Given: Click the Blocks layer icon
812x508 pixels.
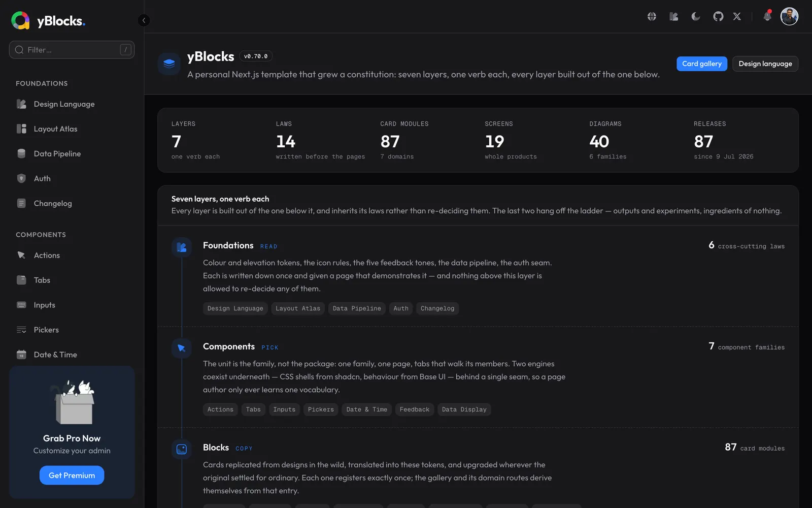Looking at the screenshot, I should [x=182, y=450].
